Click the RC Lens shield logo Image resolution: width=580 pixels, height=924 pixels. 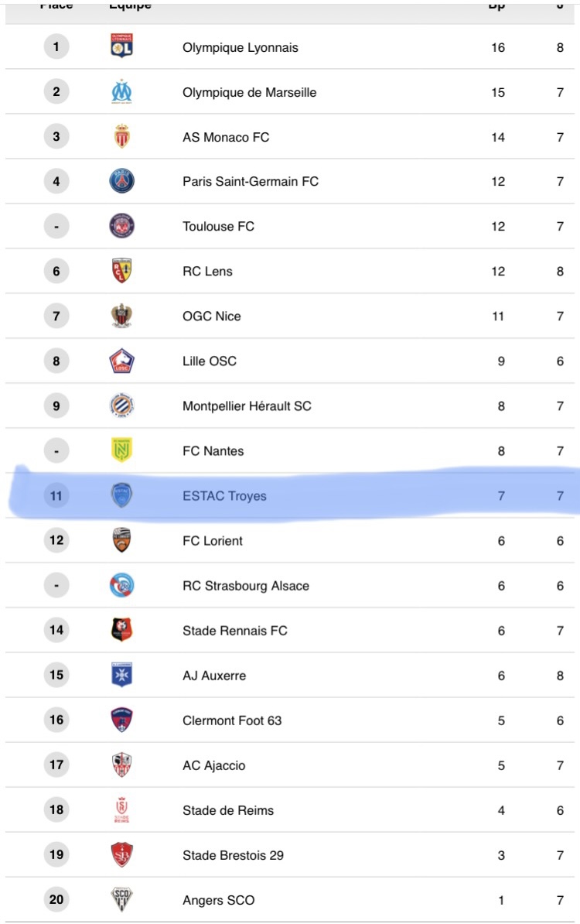122,271
